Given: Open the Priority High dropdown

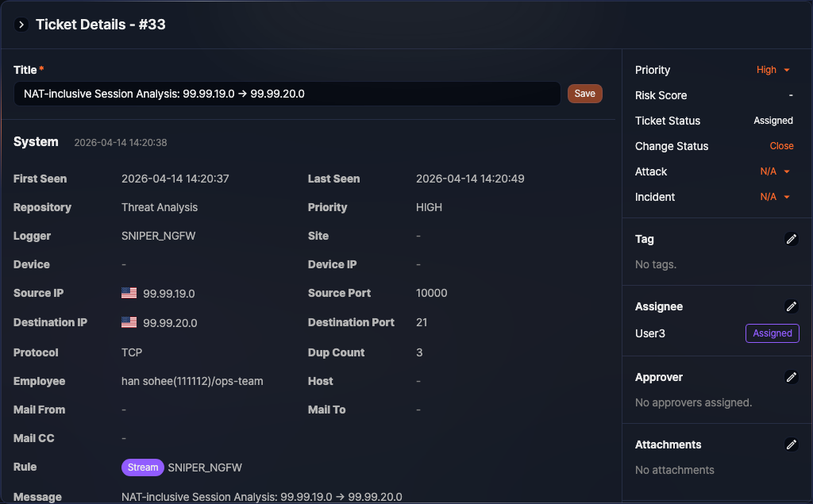Looking at the screenshot, I should 773,70.
